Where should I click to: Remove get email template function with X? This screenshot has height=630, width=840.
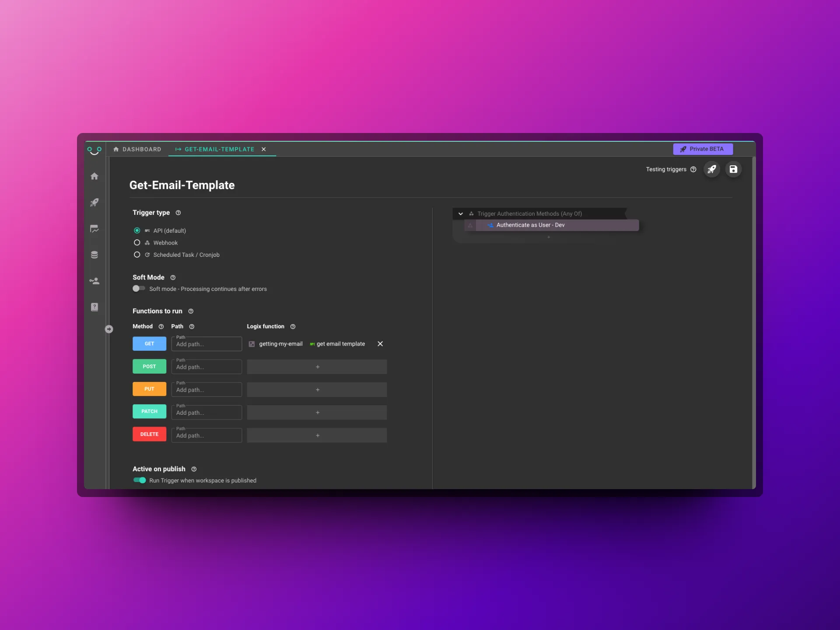pyautogui.click(x=380, y=343)
